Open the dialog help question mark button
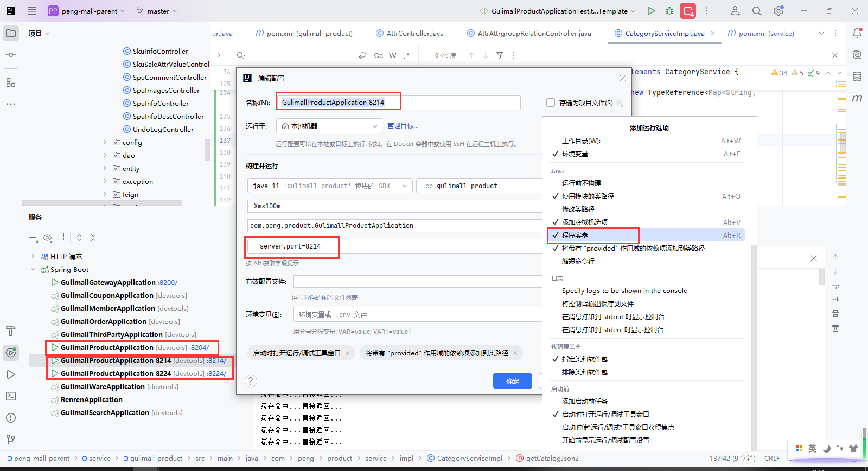This screenshot has height=471, width=868. pyautogui.click(x=251, y=381)
